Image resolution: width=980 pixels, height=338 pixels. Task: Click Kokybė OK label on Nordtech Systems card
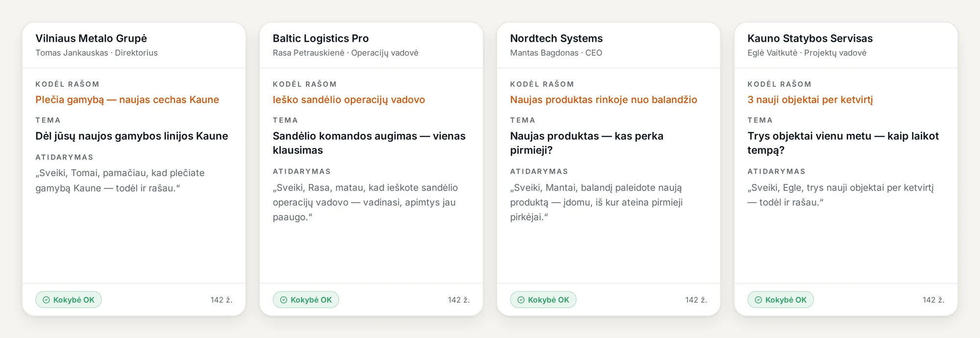pyautogui.click(x=548, y=300)
